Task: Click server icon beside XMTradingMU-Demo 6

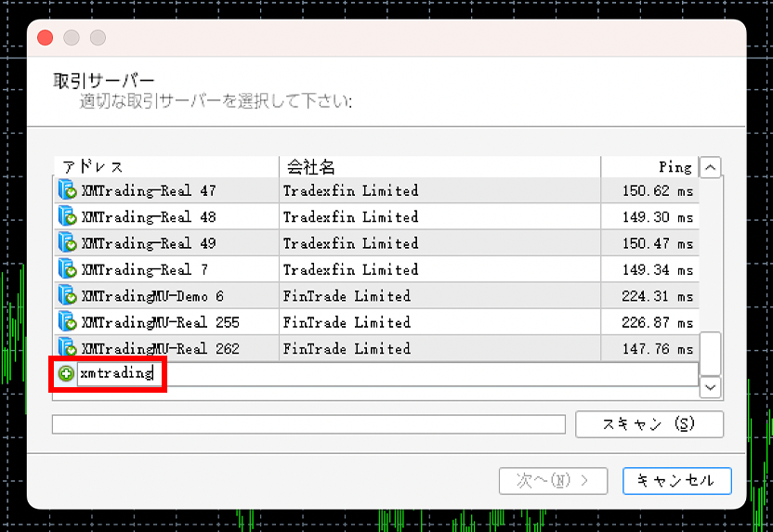Action: click(67, 296)
